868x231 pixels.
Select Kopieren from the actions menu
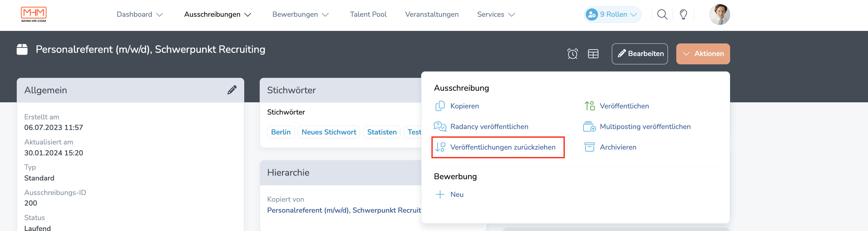click(464, 106)
